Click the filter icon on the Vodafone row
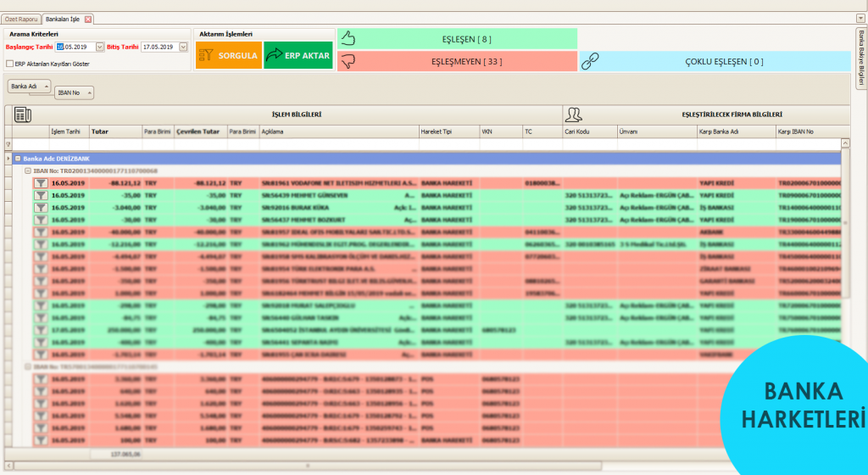Image resolution: width=868 pixels, height=475 pixels. pos(41,183)
